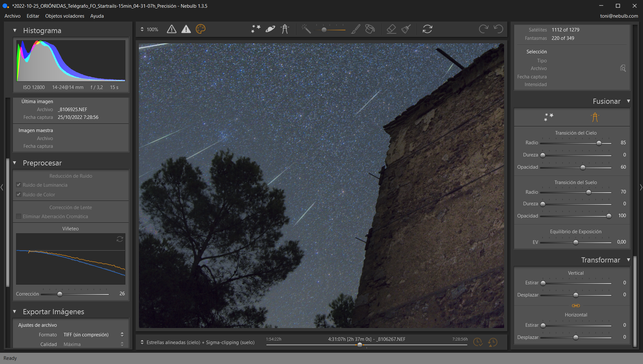Click the outlined warning triangle icon

(x=172, y=29)
